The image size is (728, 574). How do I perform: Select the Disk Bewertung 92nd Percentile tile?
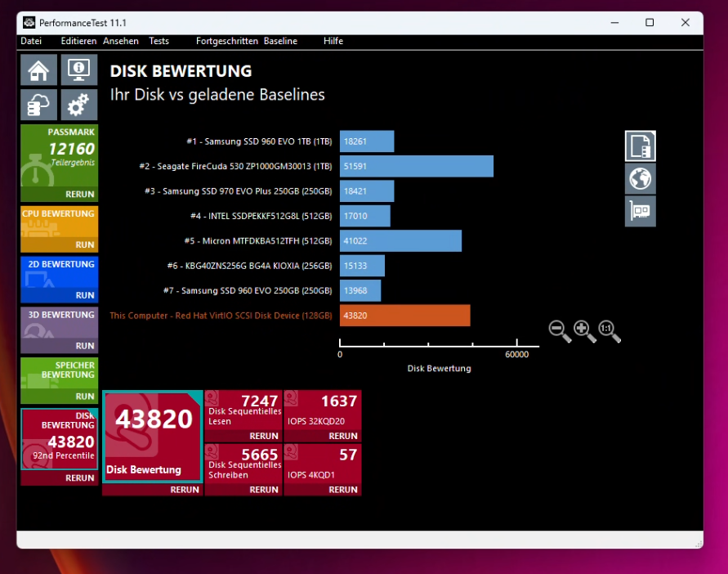(60, 439)
